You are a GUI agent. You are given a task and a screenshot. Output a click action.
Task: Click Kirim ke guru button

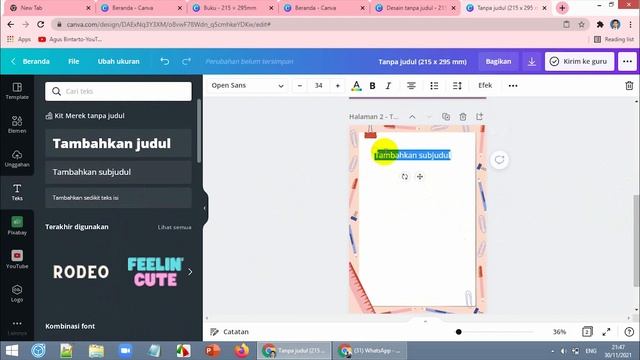[x=579, y=62]
